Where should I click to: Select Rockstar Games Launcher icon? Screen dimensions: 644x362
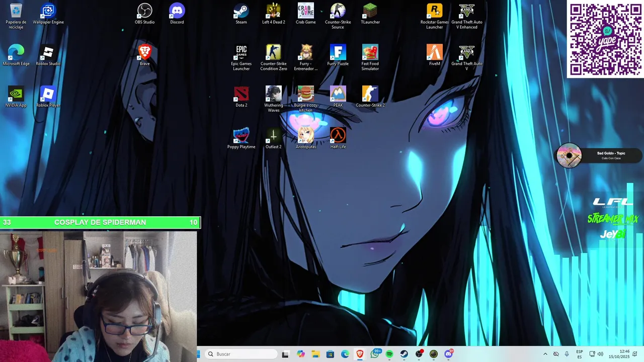click(435, 16)
